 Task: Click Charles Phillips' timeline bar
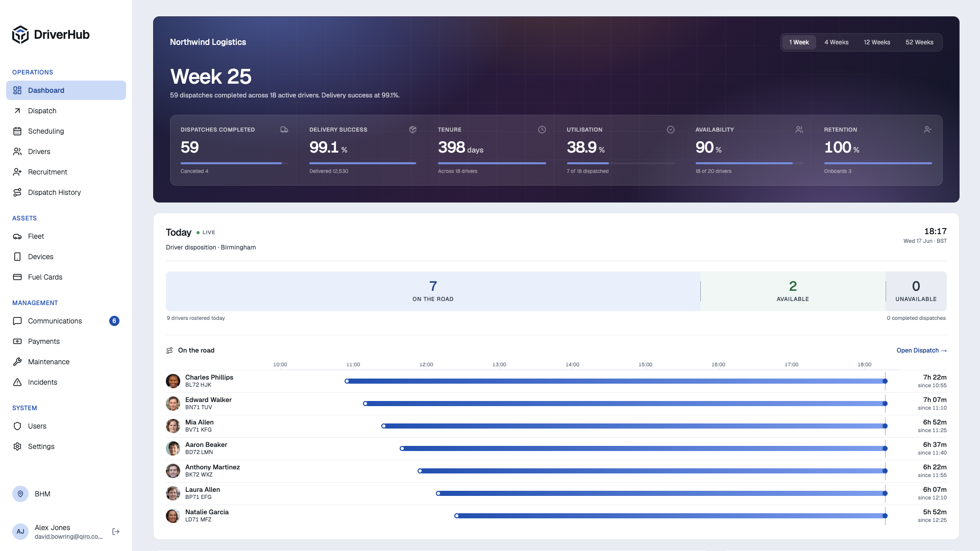(616, 381)
